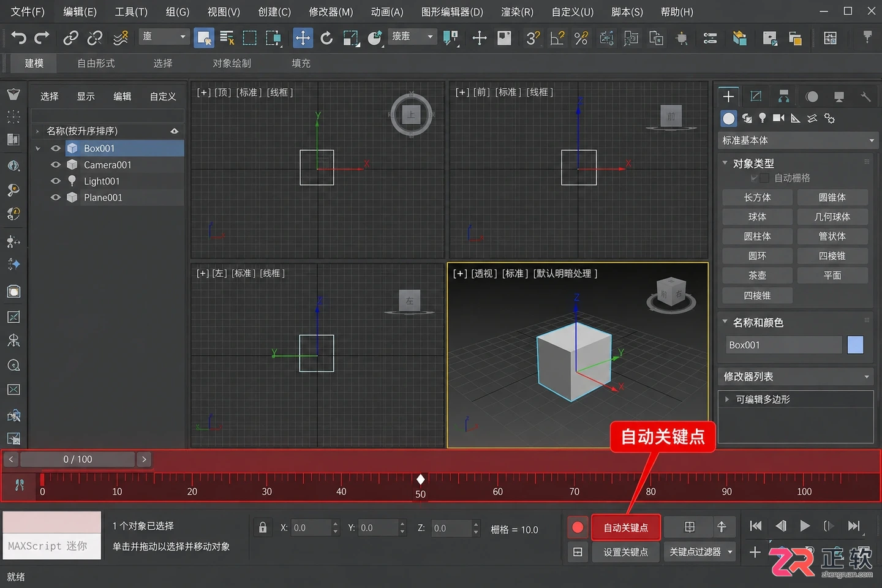This screenshot has width=882, height=588.
Task: Click the 球体 primitive button
Action: [x=757, y=217]
